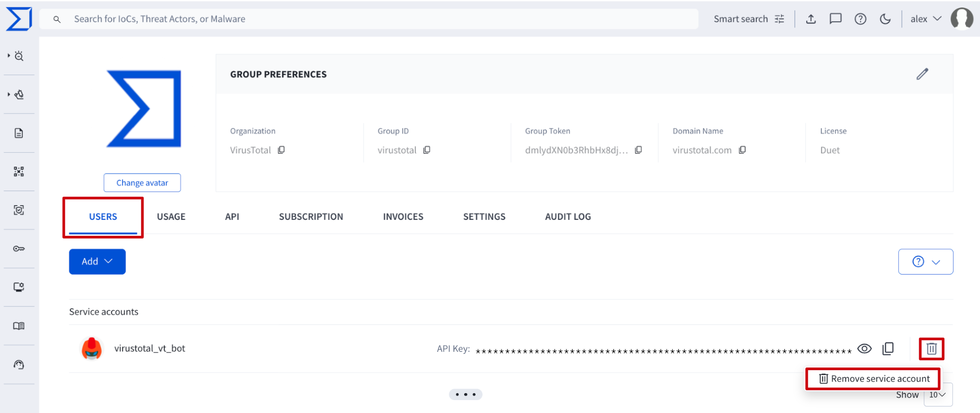
Task: Click the GROUP PREFERENCES heading
Action: click(278, 74)
